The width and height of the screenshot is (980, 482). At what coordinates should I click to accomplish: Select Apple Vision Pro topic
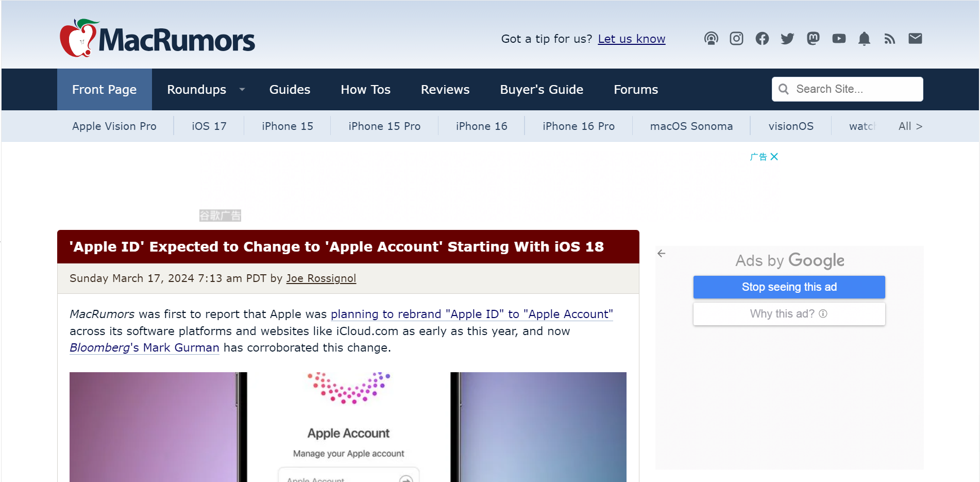[114, 126]
